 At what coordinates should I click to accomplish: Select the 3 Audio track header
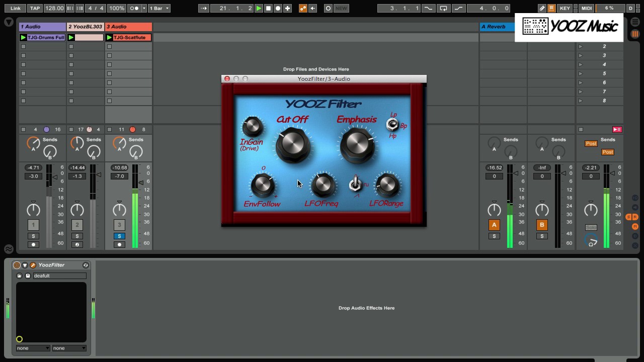(x=129, y=27)
